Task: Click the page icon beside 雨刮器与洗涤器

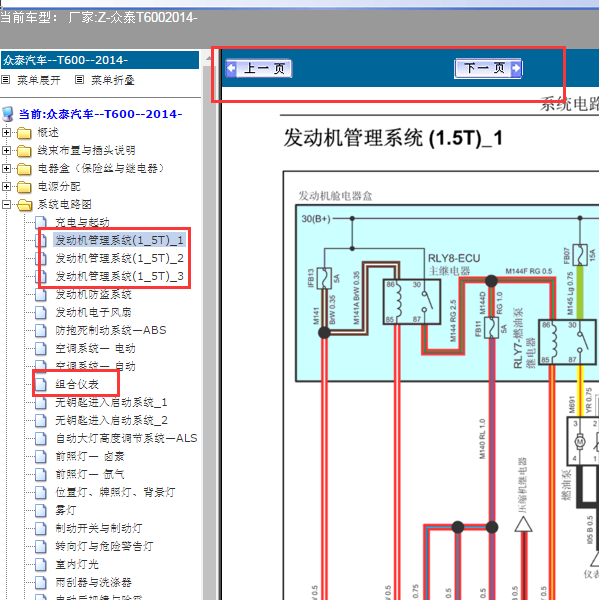Action: click(41, 582)
